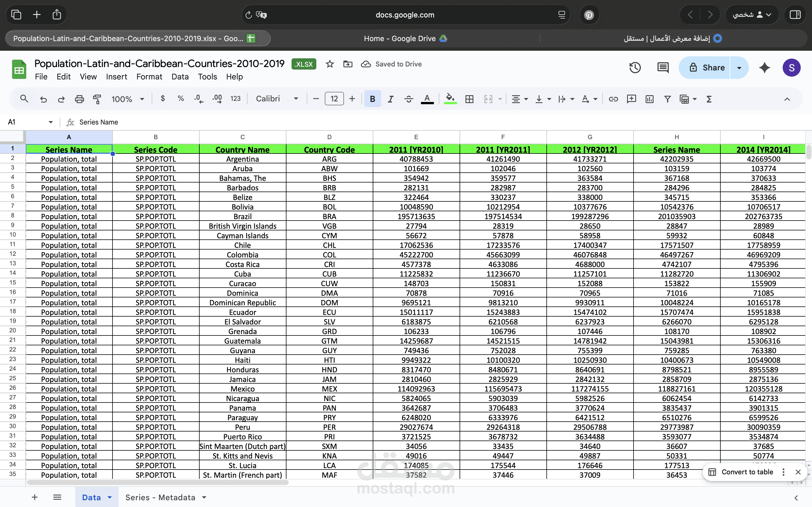Click the paint format roller icon
The width and height of the screenshot is (812, 507).
[x=97, y=99]
